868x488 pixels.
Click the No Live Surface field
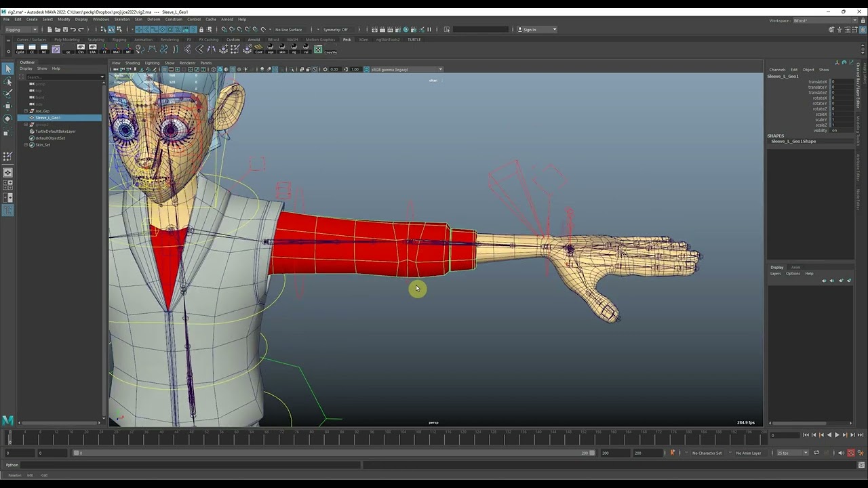click(289, 29)
